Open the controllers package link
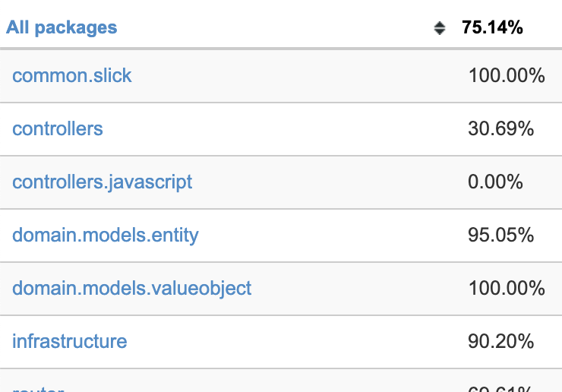This screenshot has height=392, width=562. 58,128
